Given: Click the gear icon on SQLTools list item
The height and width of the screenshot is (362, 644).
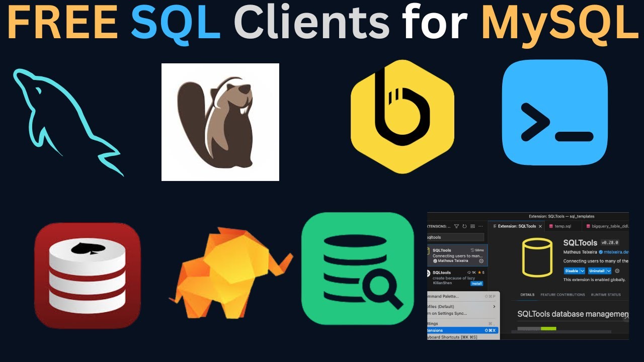Looking at the screenshot, I should (481, 261).
